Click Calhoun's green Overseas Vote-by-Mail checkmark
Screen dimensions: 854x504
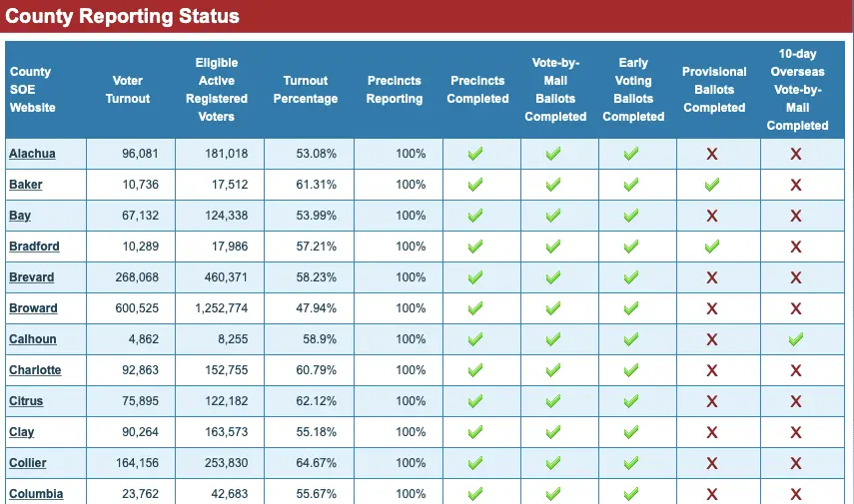[x=795, y=339]
